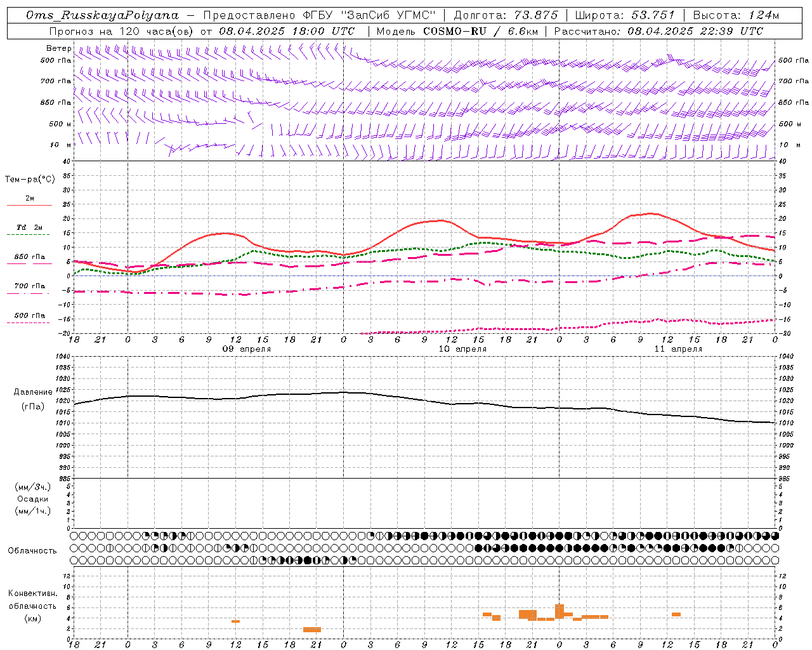812x650 pixels.
Task: Select the latitude value Широта: 53.751
Action: 625,15
